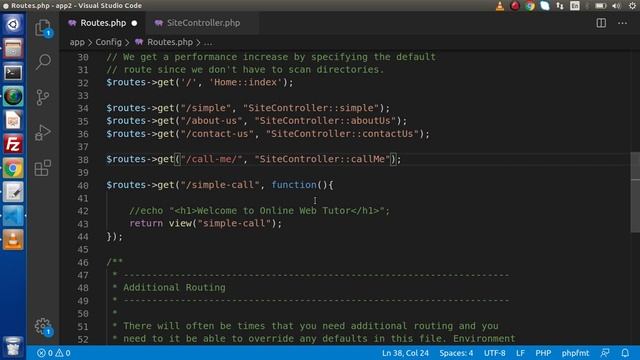Click line number 38 in the gutter
This screenshot has width=640, height=360.
(83, 160)
